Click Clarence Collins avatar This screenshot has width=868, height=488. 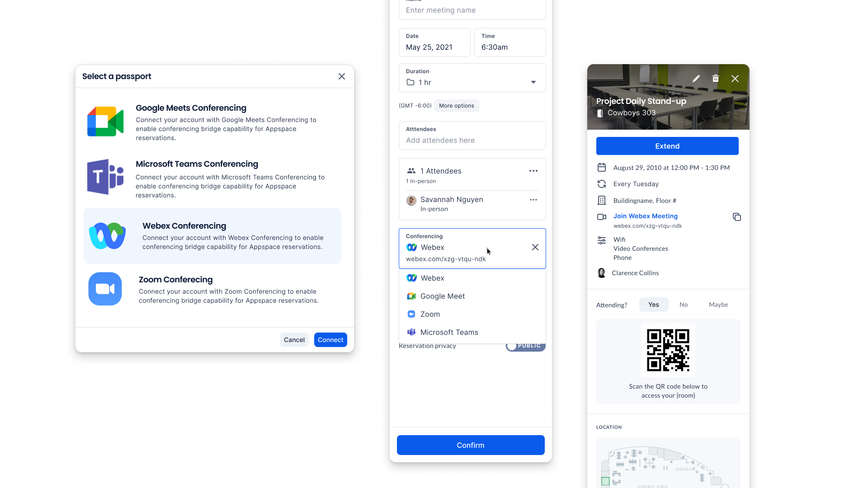pos(602,273)
